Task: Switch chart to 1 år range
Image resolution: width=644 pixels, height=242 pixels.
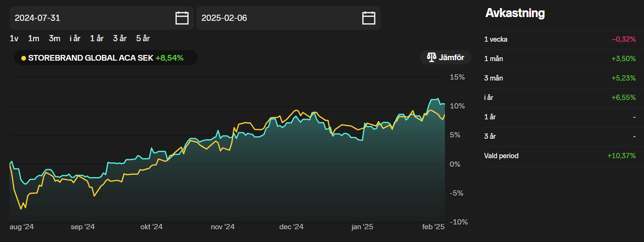Action: click(96, 38)
